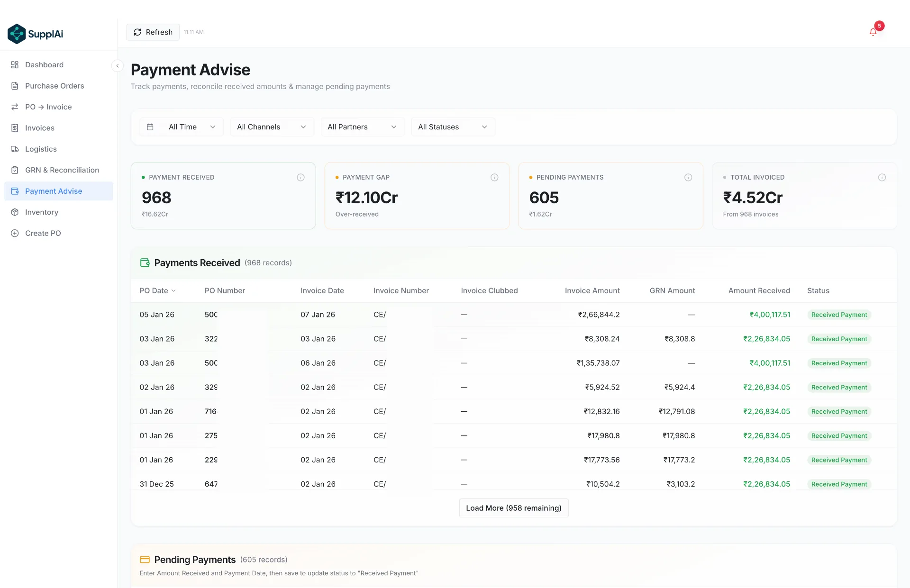Go to Dashboard in sidebar
Viewport: 910px width, 588px height.
coord(59,65)
